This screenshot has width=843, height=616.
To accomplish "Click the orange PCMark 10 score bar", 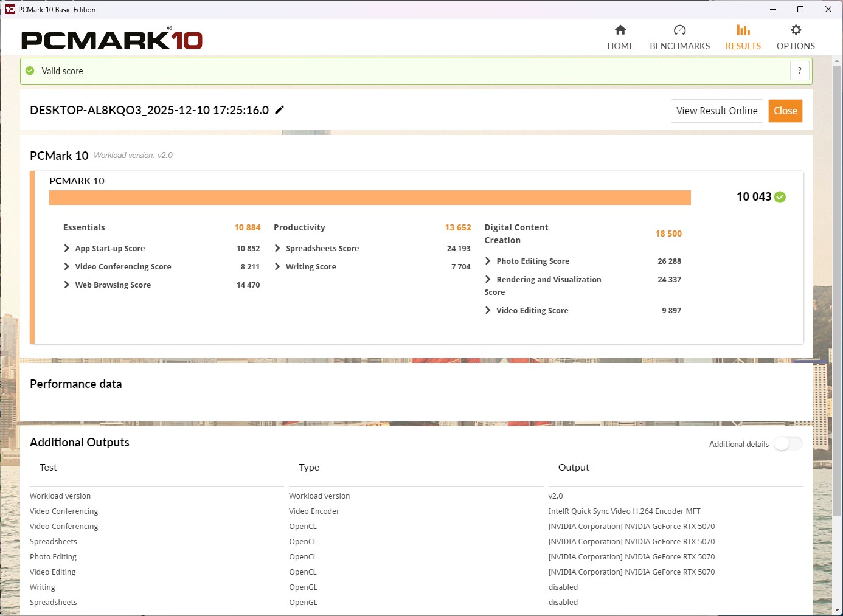I will [x=370, y=198].
